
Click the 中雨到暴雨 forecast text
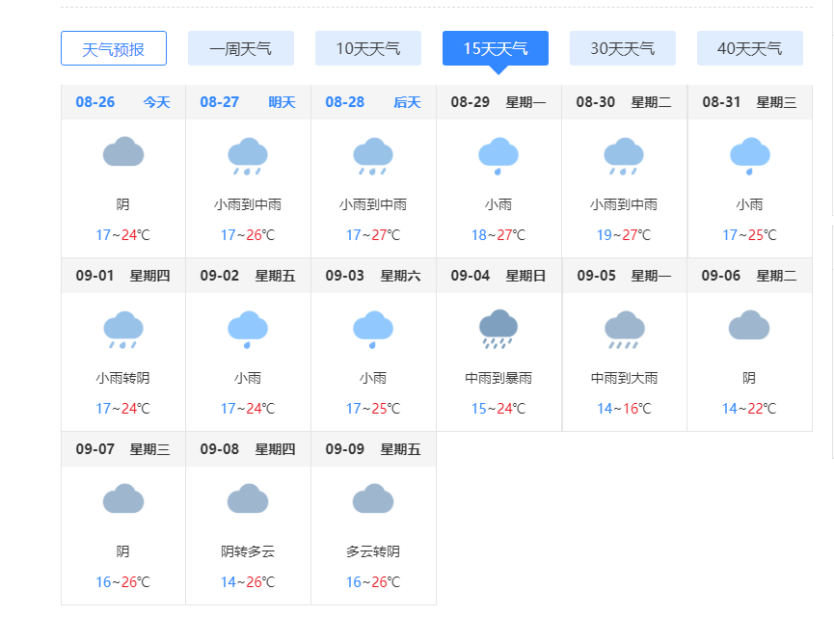(x=498, y=378)
